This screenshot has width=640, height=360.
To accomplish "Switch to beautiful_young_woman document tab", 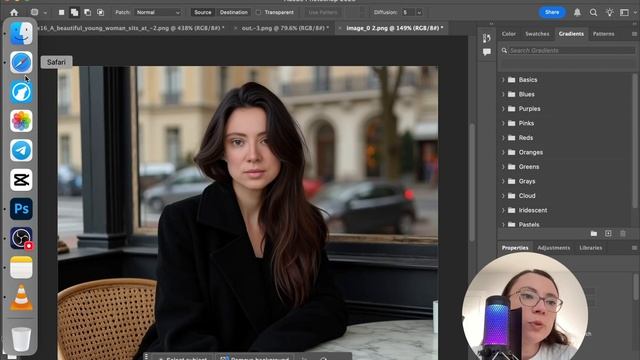I will point(131,28).
